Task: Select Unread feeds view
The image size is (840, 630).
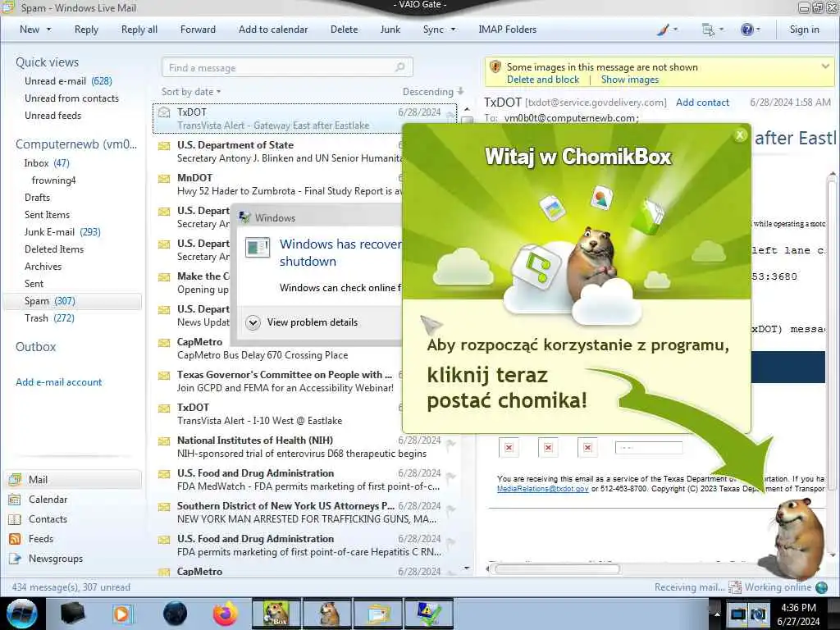Action: click(53, 115)
